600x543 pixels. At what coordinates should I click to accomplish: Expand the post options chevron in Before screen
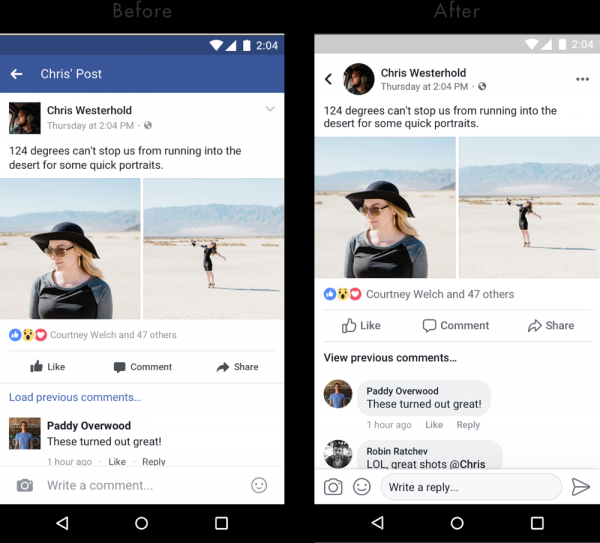270,109
